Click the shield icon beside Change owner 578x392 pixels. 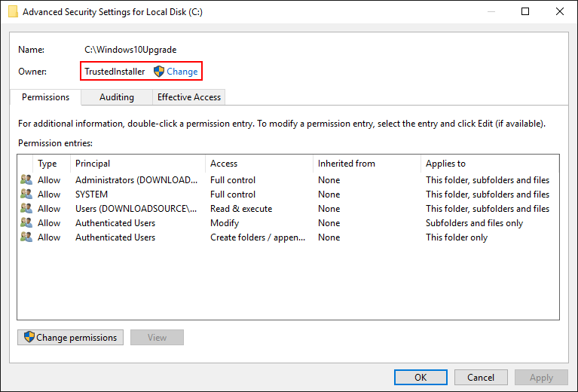coord(159,71)
